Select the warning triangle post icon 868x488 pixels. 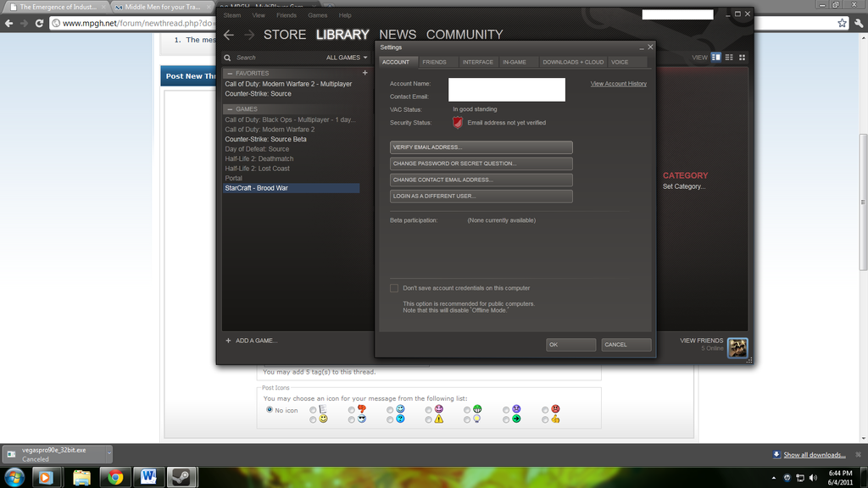pos(427,419)
